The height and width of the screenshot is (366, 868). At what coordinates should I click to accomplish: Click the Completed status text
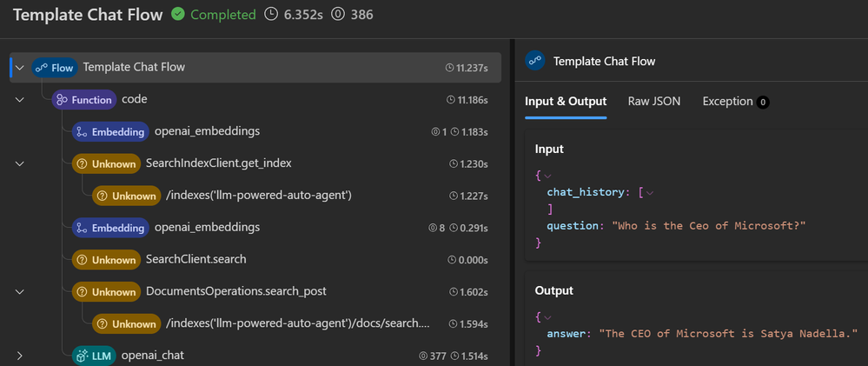coord(223,15)
